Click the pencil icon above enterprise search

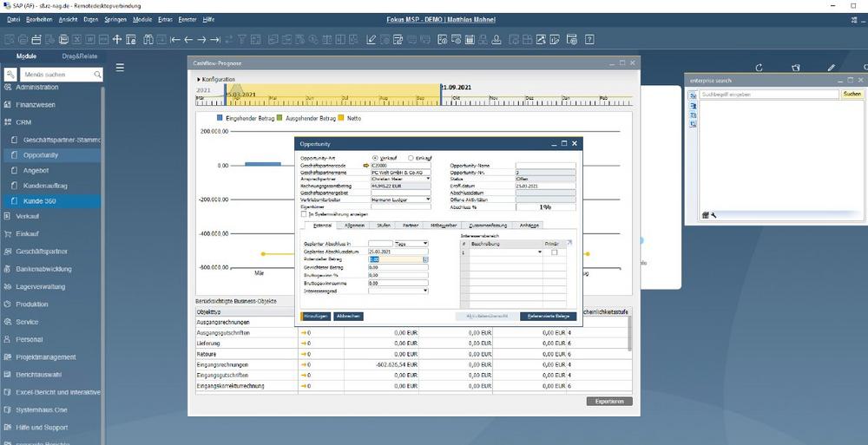coord(831,68)
